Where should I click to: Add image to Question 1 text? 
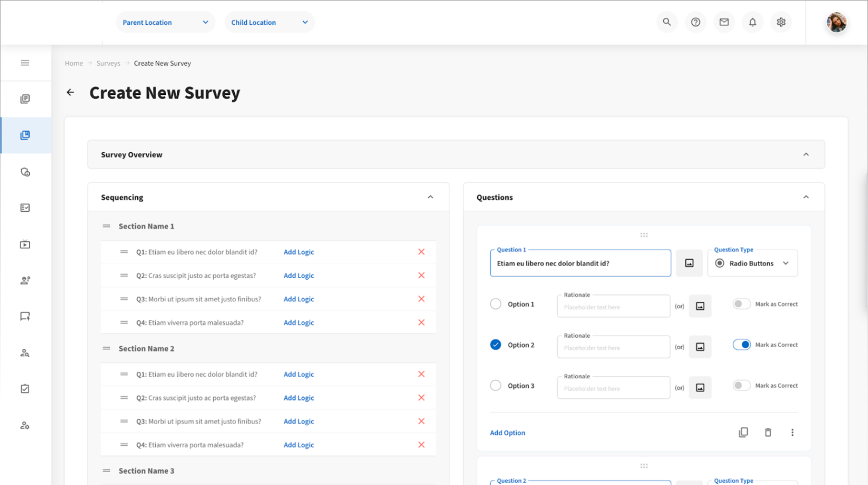(689, 263)
